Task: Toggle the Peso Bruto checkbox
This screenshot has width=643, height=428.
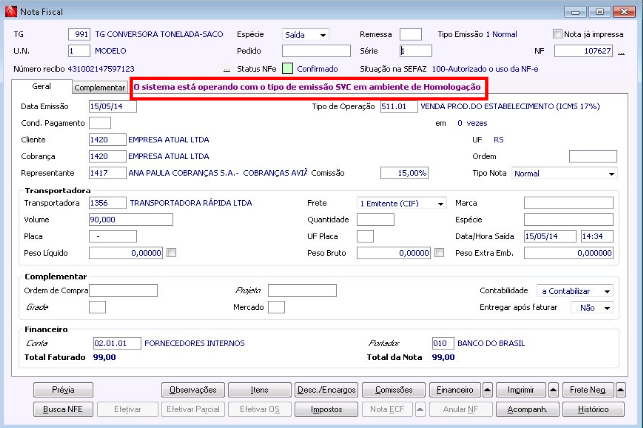Action: [x=439, y=253]
